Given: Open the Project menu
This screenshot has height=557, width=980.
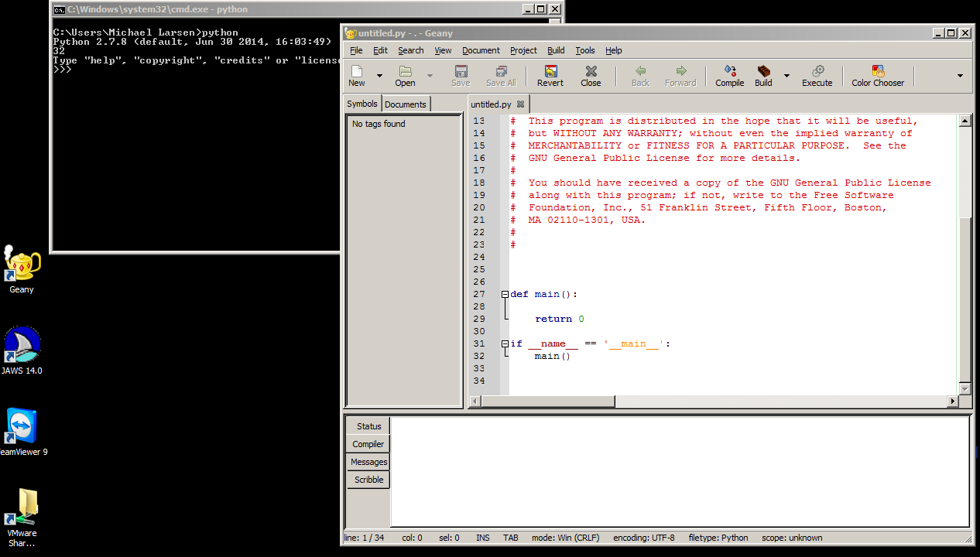Looking at the screenshot, I should pyautogui.click(x=523, y=50).
